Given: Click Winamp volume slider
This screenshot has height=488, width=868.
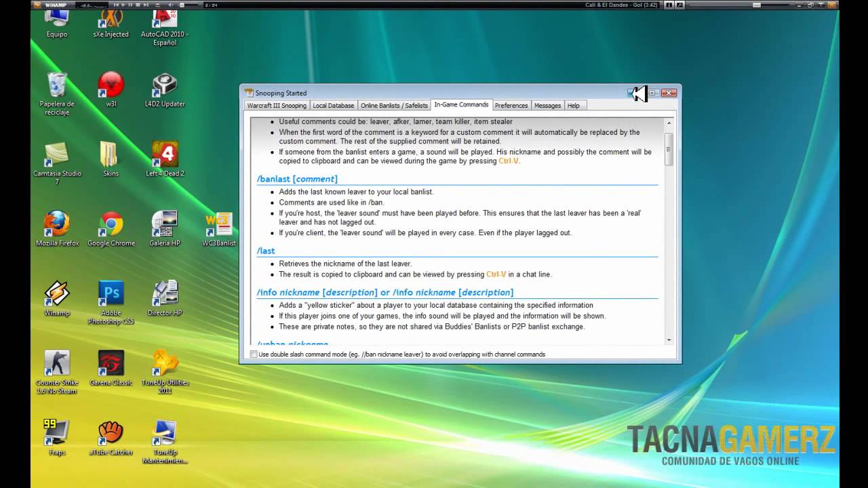Looking at the screenshot, I should click(x=187, y=5).
